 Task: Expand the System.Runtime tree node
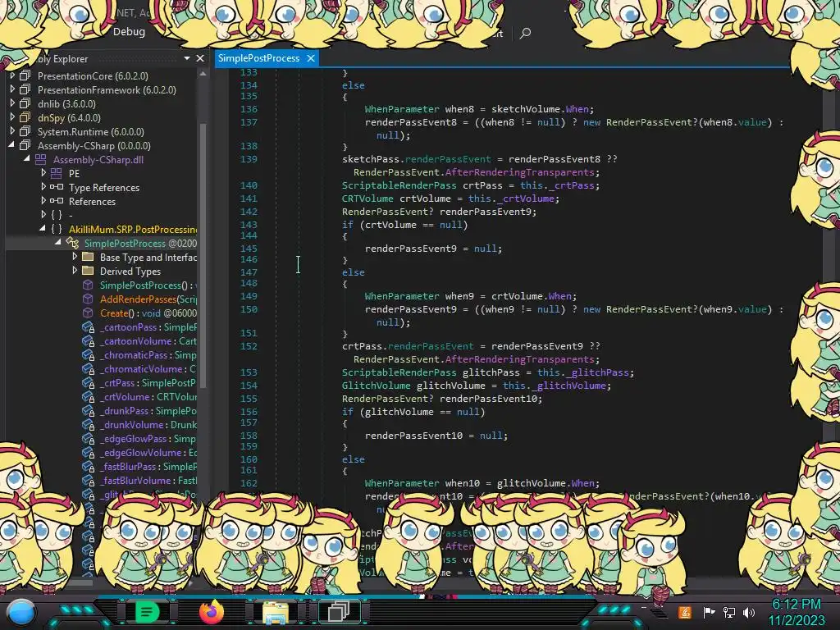(x=12, y=131)
